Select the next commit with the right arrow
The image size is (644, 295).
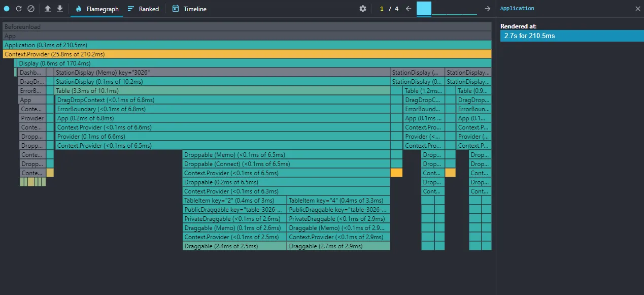(x=487, y=8)
